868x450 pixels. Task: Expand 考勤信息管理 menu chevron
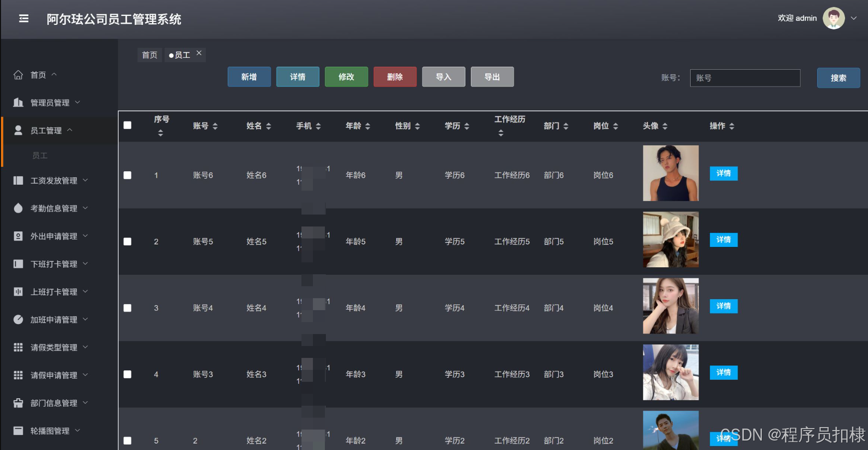point(85,208)
